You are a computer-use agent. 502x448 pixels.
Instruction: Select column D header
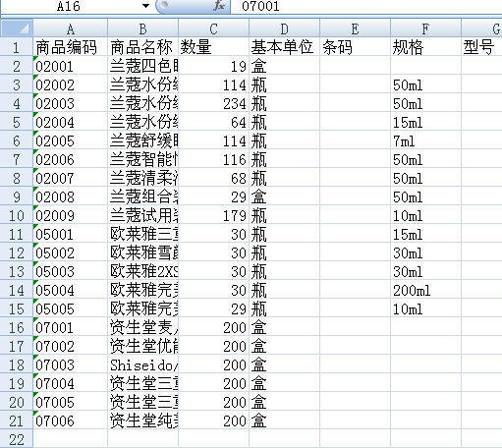click(x=285, y=28)
